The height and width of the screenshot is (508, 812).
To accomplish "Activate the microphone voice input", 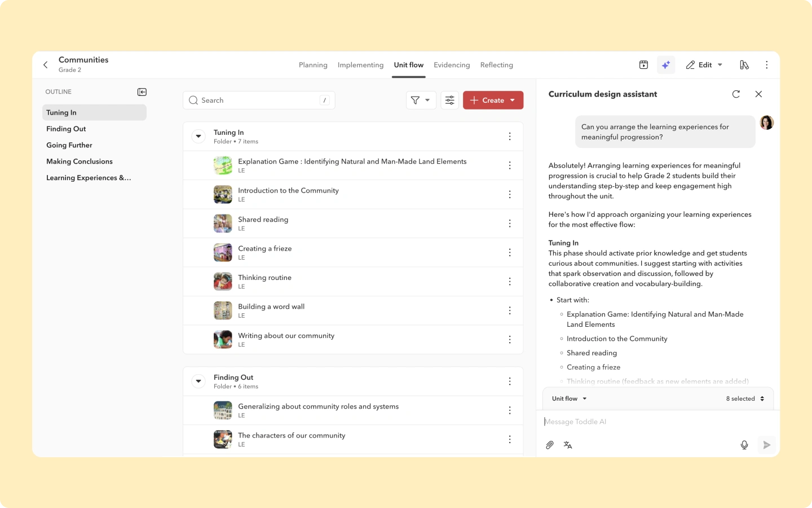I will (x=744, y=445).
